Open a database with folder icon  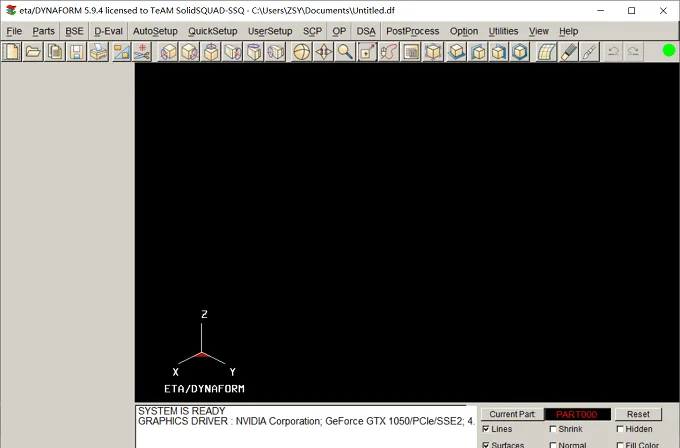click(33, 52)
